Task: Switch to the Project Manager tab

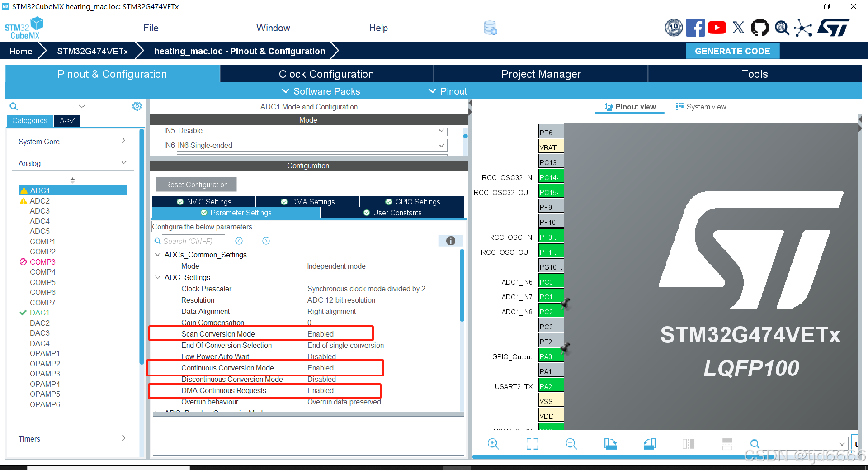Action: pyautogui.click(x=541, y=74)
